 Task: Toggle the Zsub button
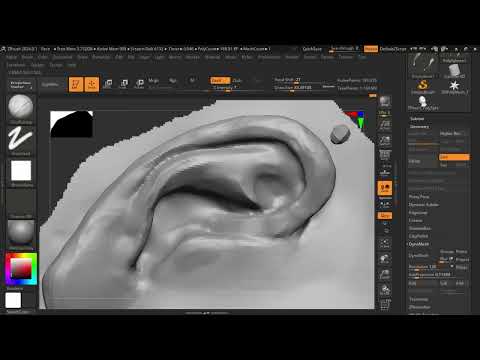237,80
